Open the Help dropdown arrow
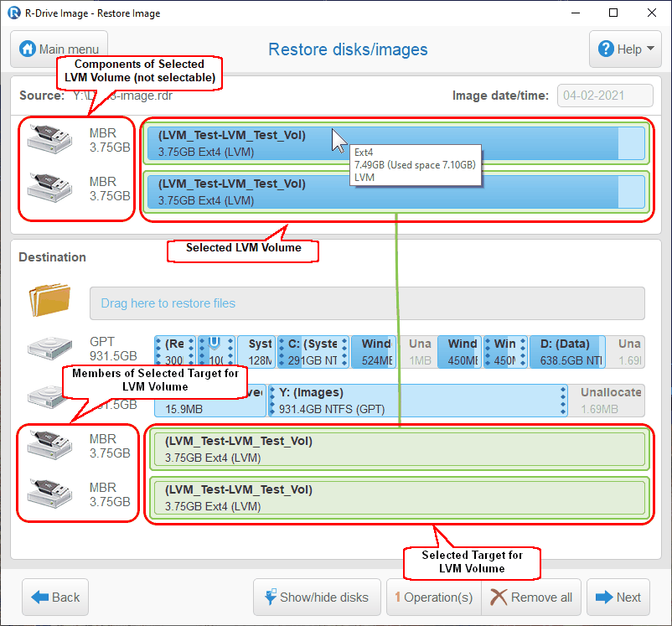The image size is (672, 626). click(650, 49)
